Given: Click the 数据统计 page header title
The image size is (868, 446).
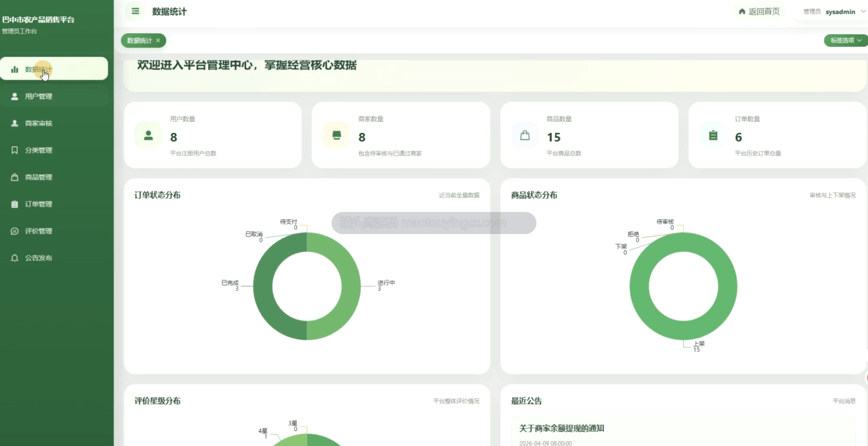Looking at the screenshot, I should (169, 12).
